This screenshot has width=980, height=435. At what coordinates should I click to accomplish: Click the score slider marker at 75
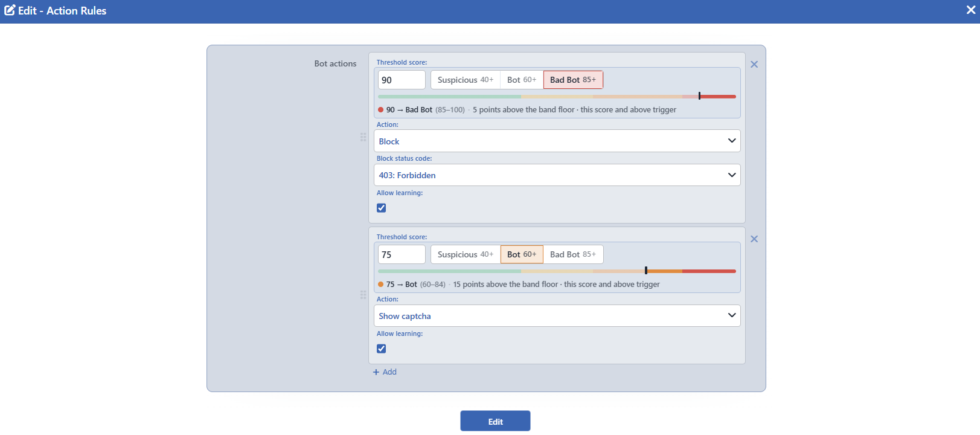[646, 271]
